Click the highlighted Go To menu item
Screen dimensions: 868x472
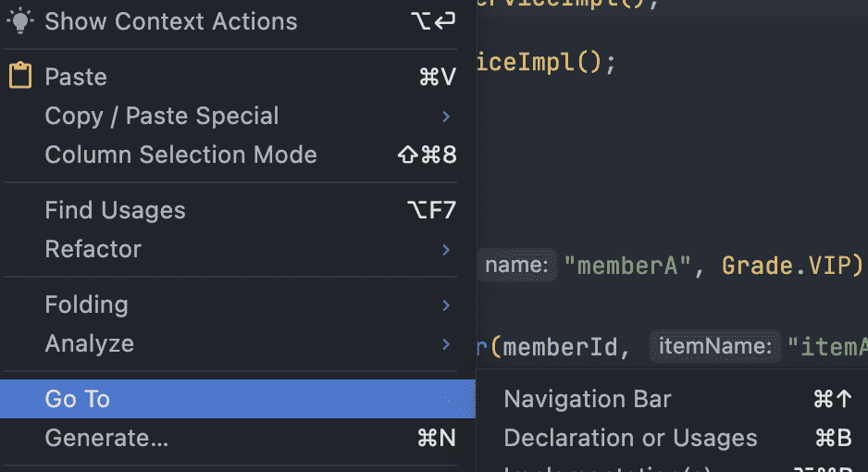(78, 399)
